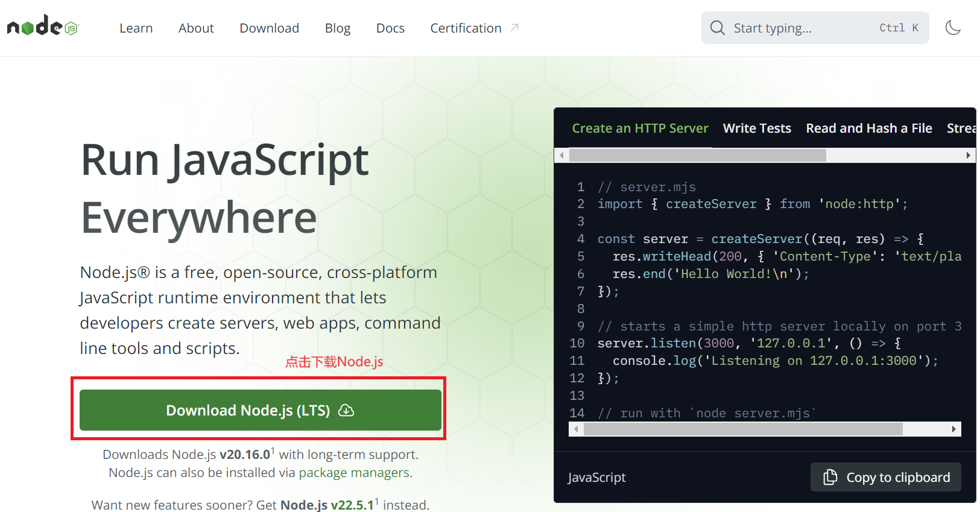Click the tab strip horizontal scrollbar thumb
980x512 pixels.
pos(698,156)
